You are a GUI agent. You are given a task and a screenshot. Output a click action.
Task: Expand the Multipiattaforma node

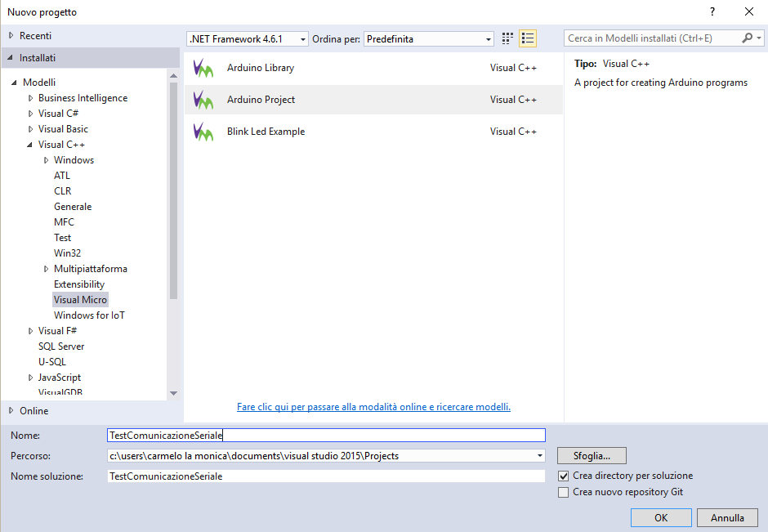(x=46, y=269)
